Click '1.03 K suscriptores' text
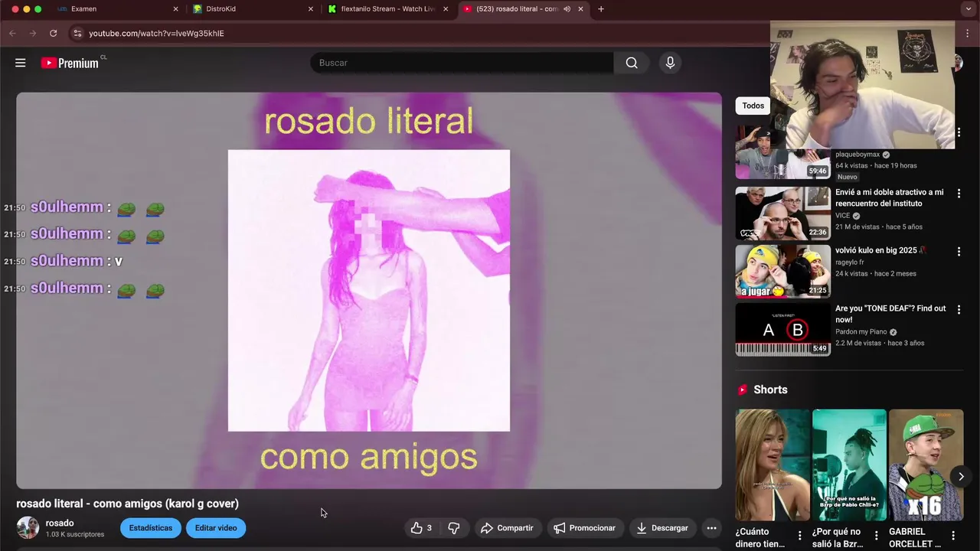The height and width of the screenshot is (551, 980). (x=75, y=534)
